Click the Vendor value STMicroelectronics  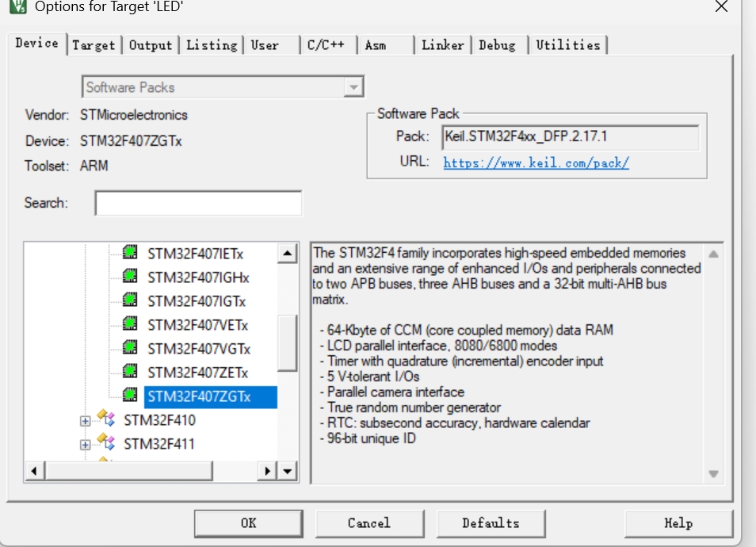[x=134, y=115]
